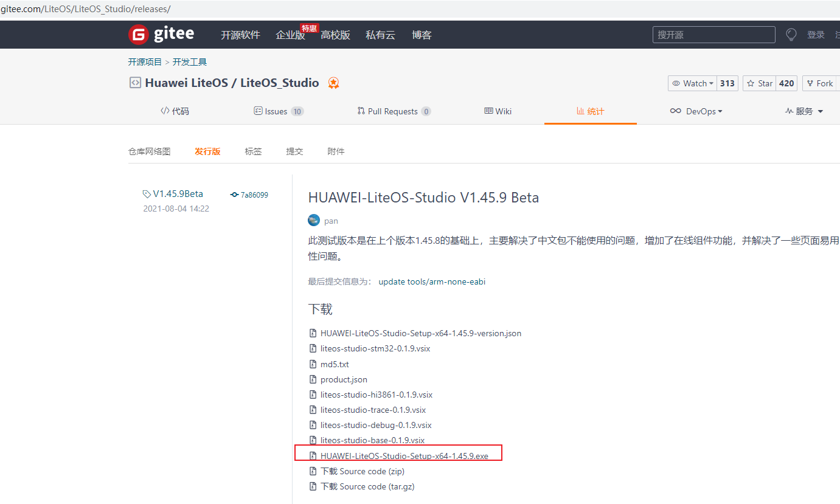Open the 统计 tab
The image size is (840, 504).
click(591, 111)
